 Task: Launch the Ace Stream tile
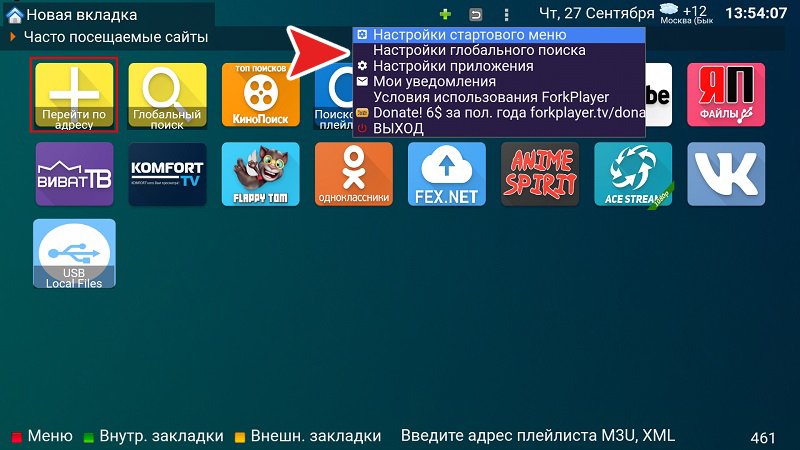pos(633,174)
